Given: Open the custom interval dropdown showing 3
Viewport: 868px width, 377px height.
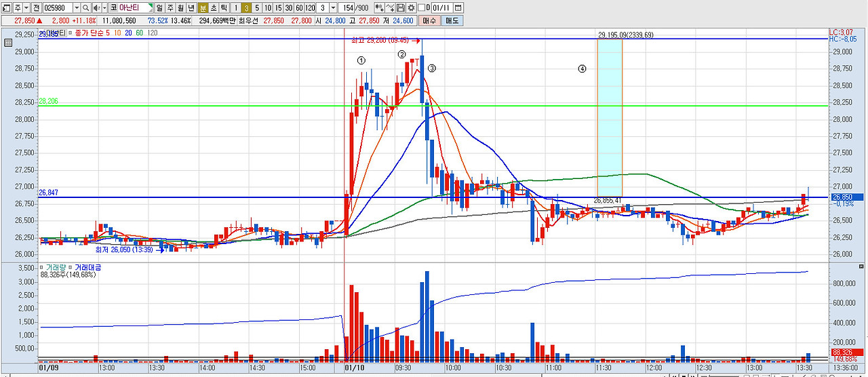Looking at the screenshot, I should 333,8.
